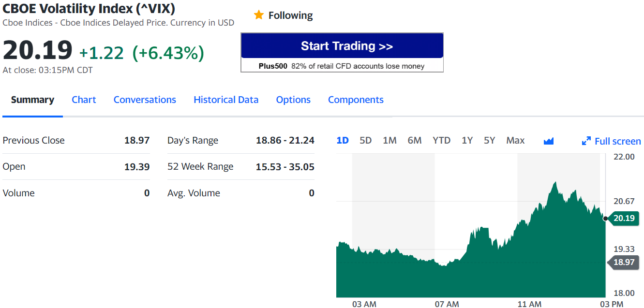644x308 pixels.
Task: Click Day's Range value 18.86 - 21.24
Action: pyautogui.click(x=285, y=140)
